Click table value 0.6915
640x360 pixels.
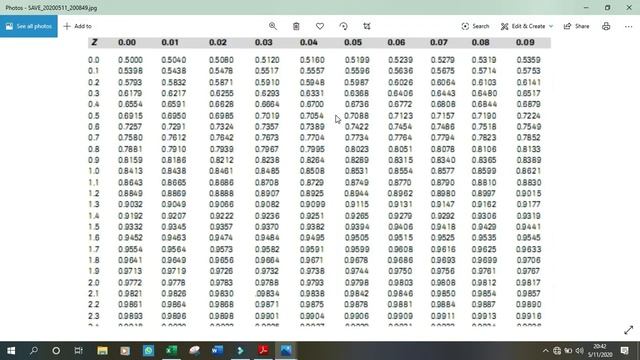pyautogui.click(x=130, y=116)
